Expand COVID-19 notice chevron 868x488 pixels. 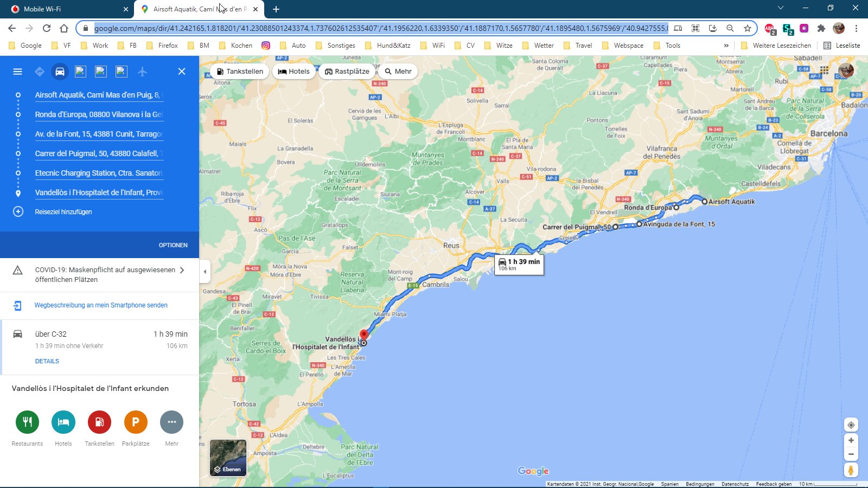click(x=182, y=270)
